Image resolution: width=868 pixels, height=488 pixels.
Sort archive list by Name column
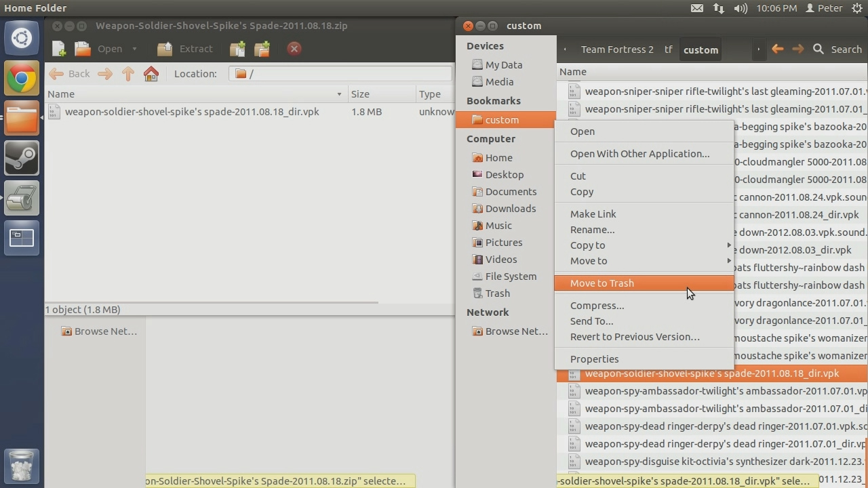(x=195, y=94)
